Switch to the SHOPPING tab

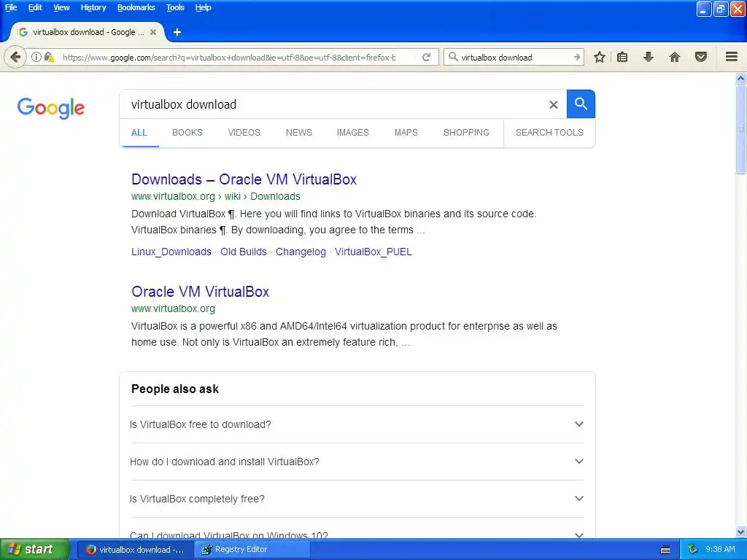(x=466, y=133)
